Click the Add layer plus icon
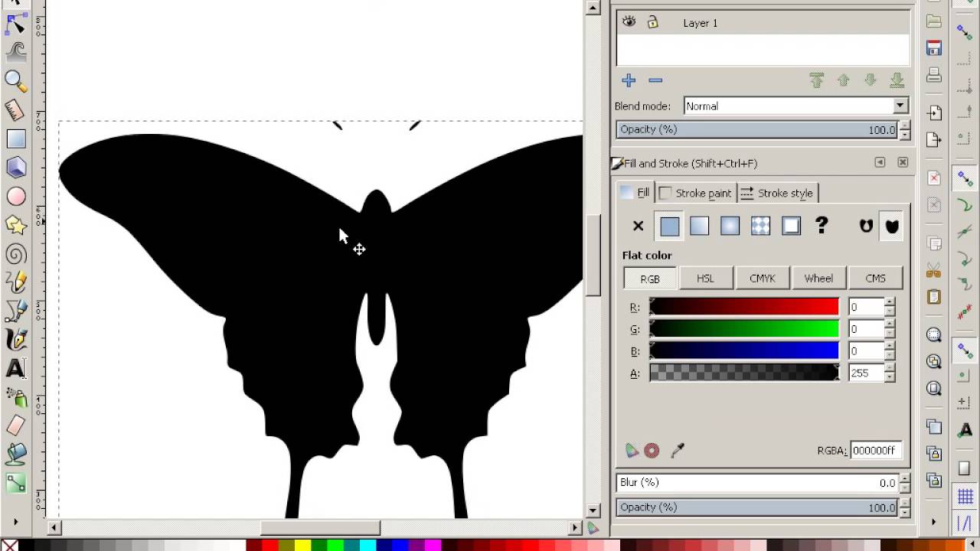Screen dimensions: 980x551 pyautogui.click(x=629, y=80)
